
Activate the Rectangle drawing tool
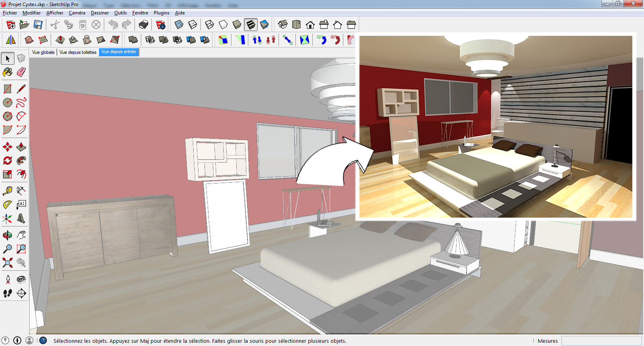[x=8, y=89]
